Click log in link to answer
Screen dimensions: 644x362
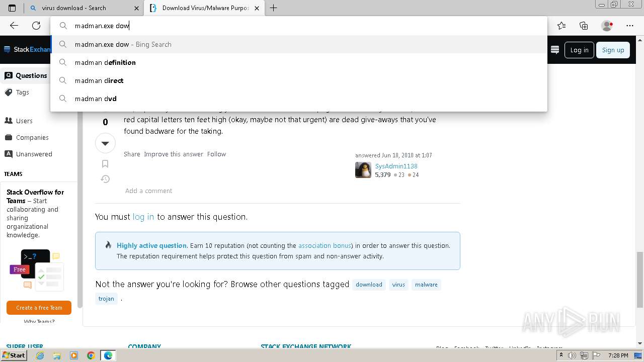pos(143,217)
